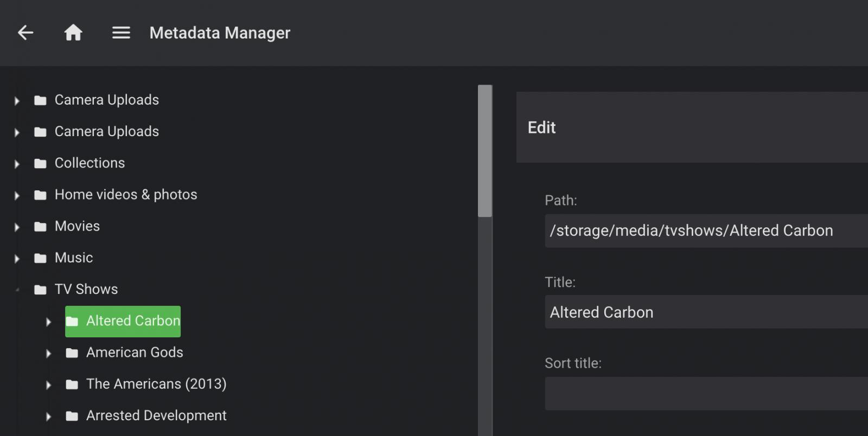Focus the empty Sort title field
The width and height of the screenshot is (868, 436).
705,394
